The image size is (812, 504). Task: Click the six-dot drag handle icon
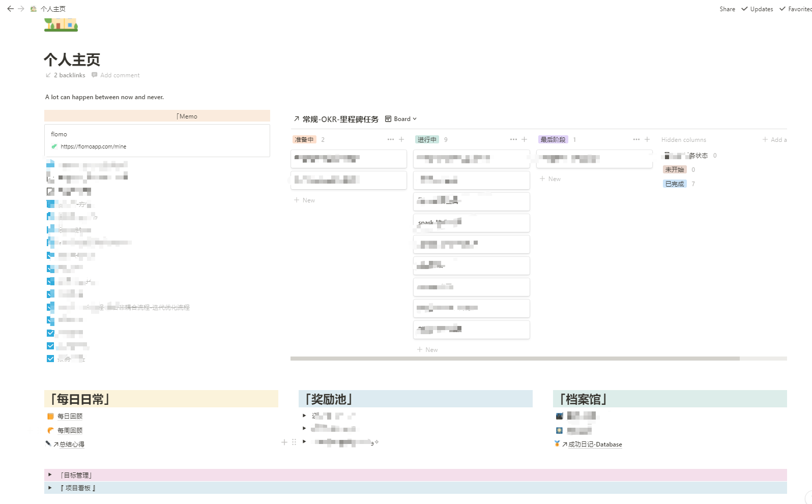click(294, 442)
